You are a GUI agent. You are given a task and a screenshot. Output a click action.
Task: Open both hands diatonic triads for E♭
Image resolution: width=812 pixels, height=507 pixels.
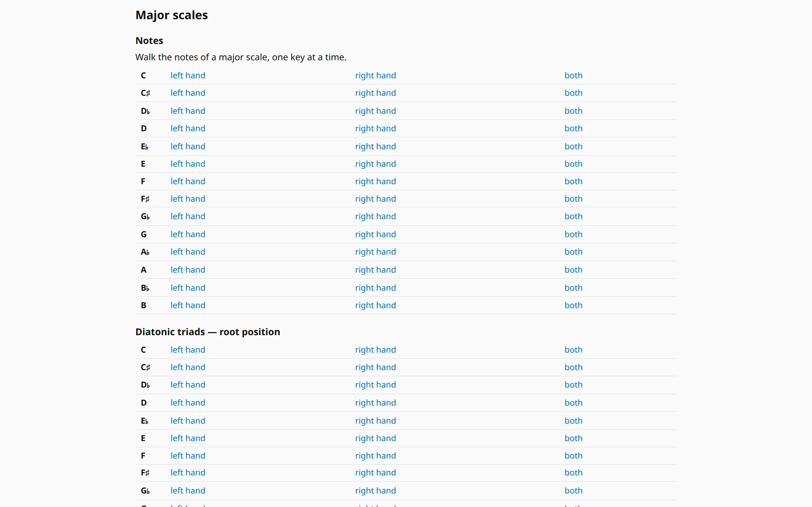[x=573, y=421]
